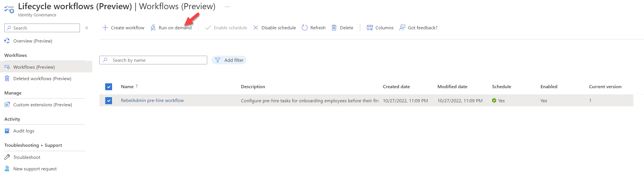Click Create workflow label

[128, 28]
